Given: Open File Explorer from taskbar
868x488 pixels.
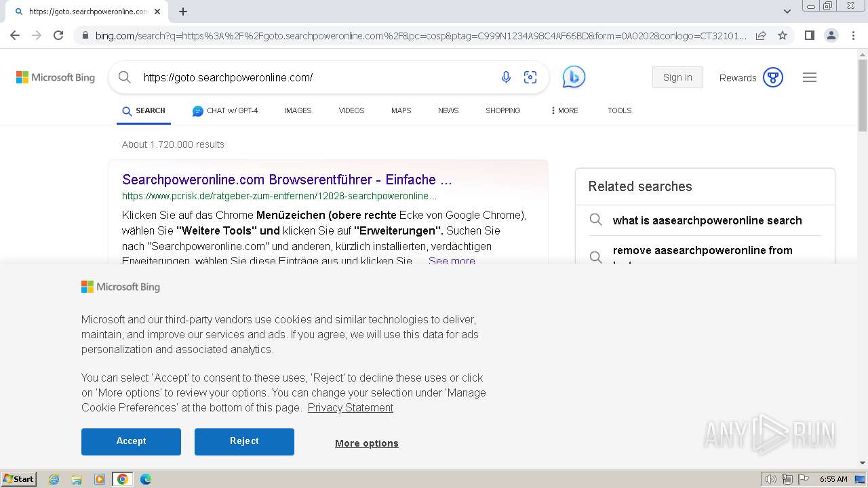Looking at the screenshot, I should 77,479.
